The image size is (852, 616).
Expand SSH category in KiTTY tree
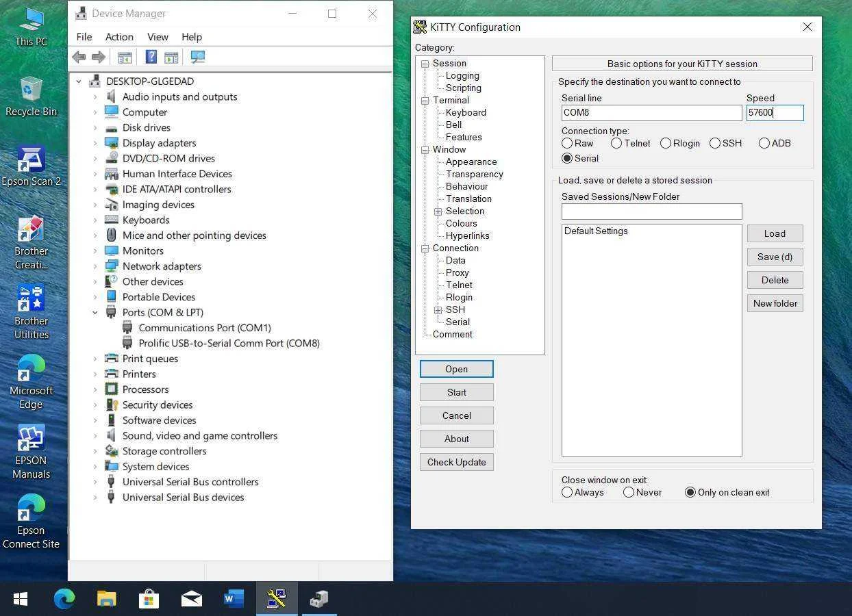438,310
